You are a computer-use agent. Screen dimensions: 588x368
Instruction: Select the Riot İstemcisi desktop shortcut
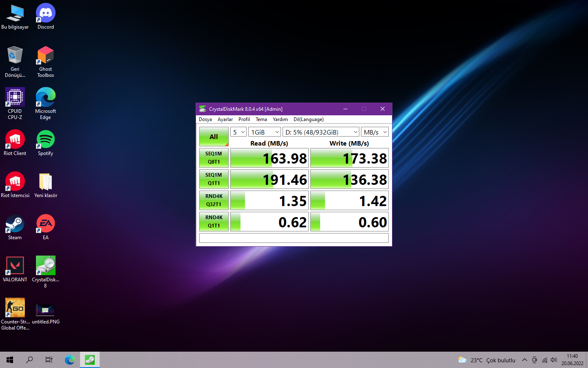15,185
